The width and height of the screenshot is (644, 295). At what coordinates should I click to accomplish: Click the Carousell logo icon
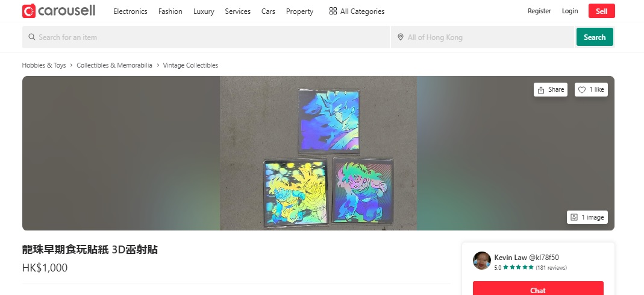(29, 11)
